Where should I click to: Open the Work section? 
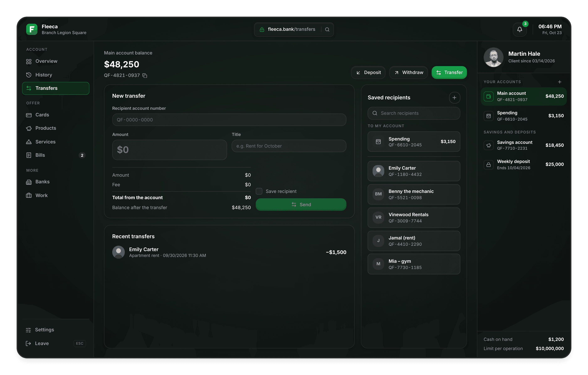pos(56,195)
